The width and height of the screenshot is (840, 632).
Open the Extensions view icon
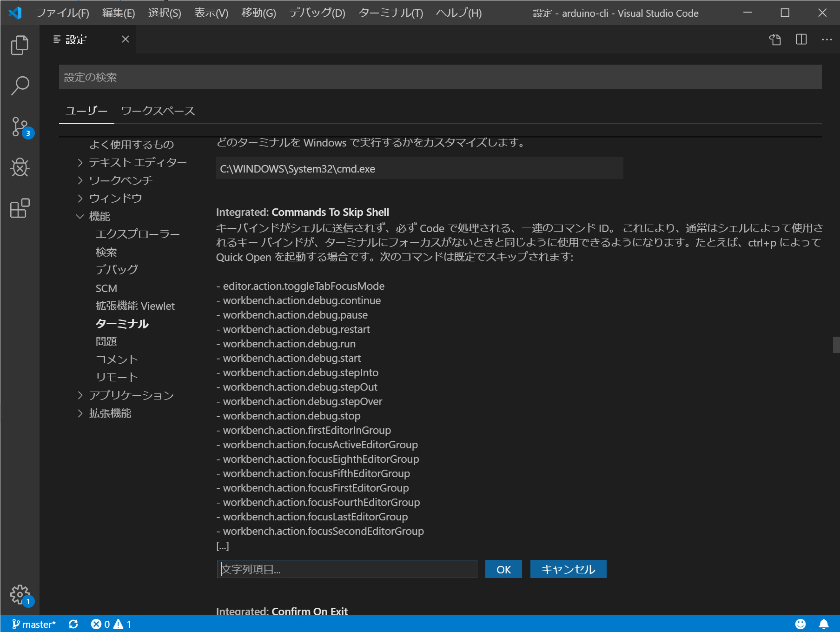(20, 208)
